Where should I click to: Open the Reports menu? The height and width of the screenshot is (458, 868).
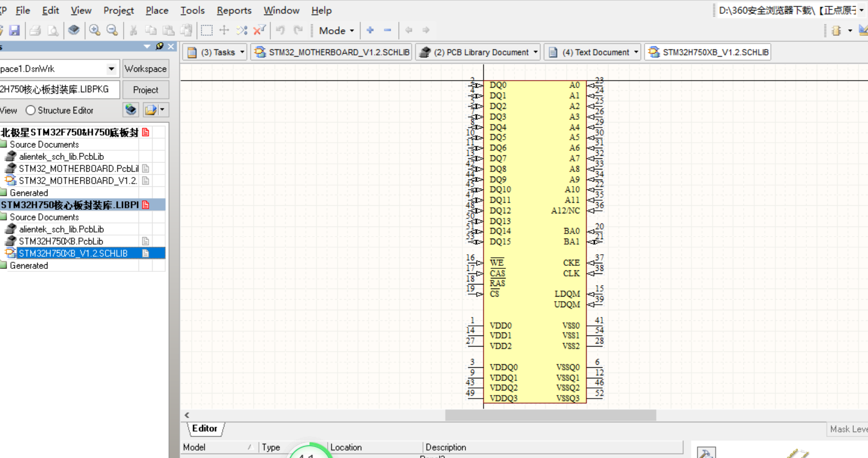234,10
